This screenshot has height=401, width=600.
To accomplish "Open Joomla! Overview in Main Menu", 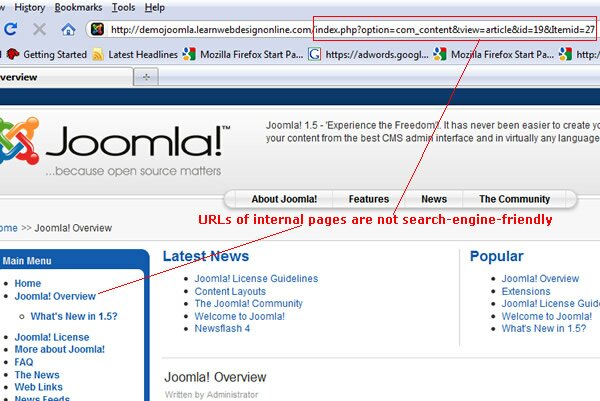I will coord(55,296).
